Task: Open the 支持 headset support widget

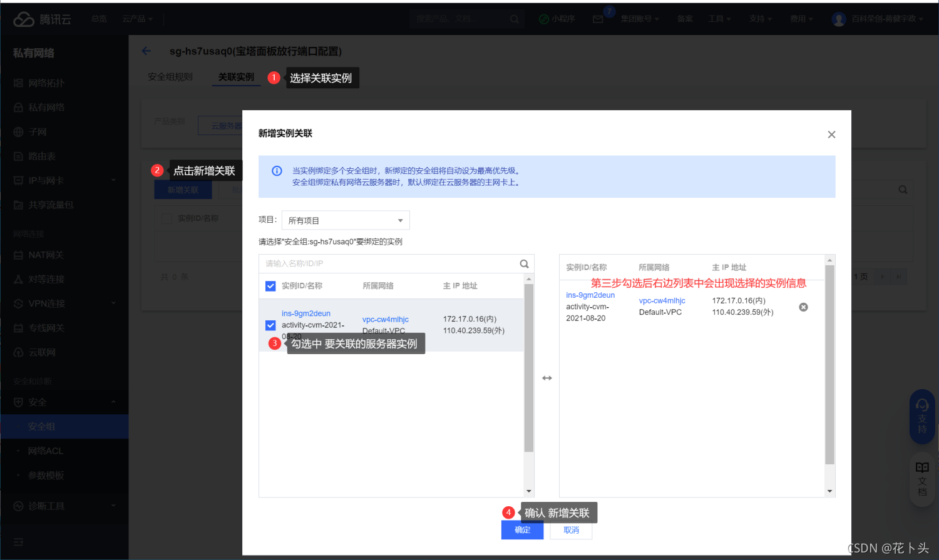Action: [922, 417]
